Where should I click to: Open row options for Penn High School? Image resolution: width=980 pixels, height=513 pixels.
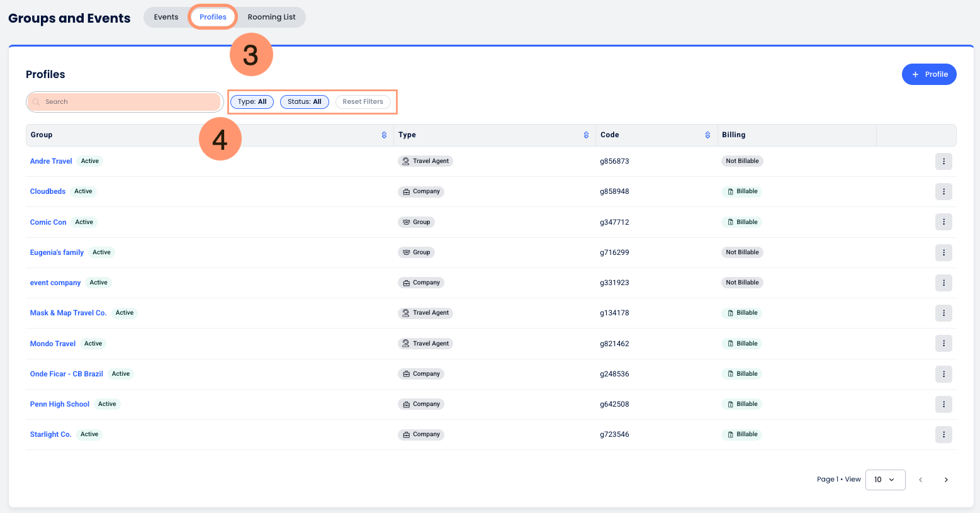tap(943, 404)
